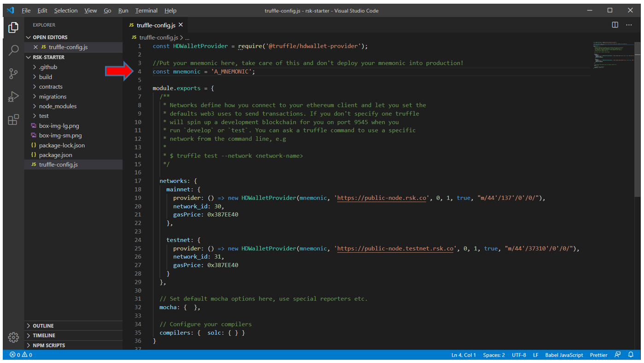Click the 'A_MNEMONIC' string on line 4
Viewport: 644px width, 363px height.
(x=231, y=71)
